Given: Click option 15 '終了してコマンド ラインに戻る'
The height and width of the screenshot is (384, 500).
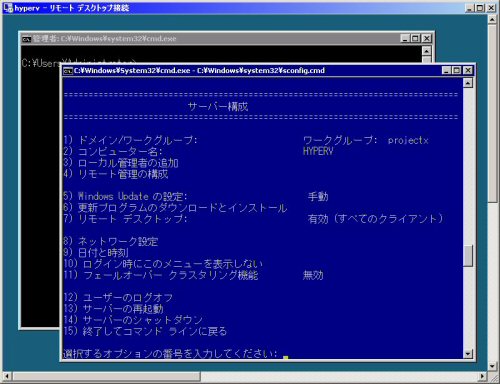Looking at the screenshot, I should point(145,331).
